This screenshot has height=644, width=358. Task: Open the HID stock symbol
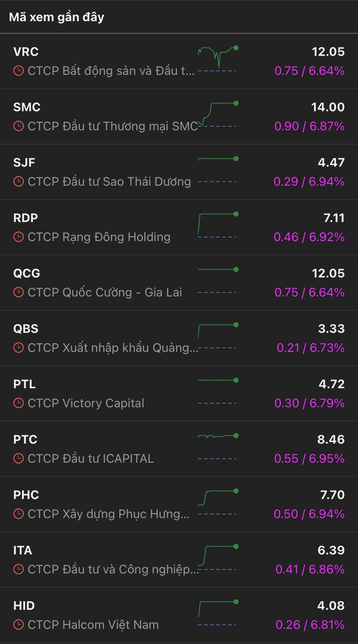24,605
